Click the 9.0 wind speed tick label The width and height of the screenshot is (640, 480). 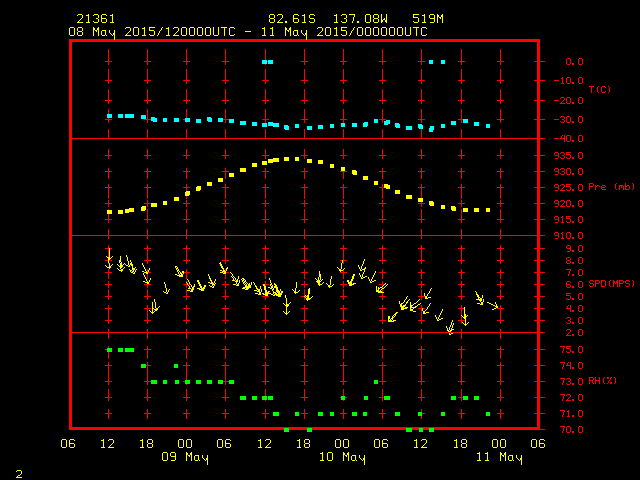coord(574,249)
